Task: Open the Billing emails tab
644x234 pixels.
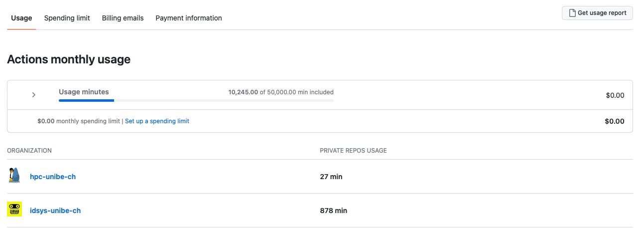Action: tap(123, 18)
